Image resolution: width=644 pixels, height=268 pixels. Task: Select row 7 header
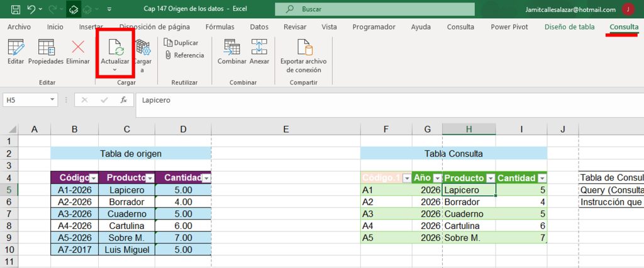pyautogui.click(x=9, y=214)
